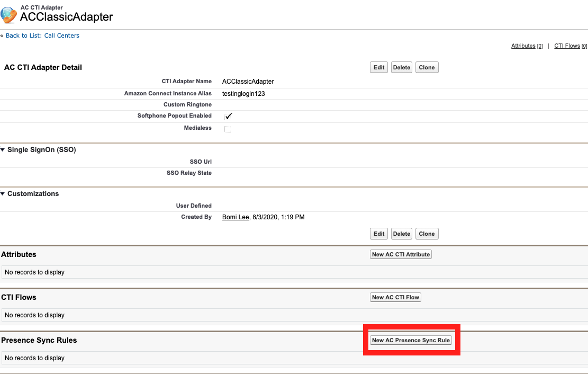Select the CTI Adapter Name value ACClassicAdapter

(248, 82)
